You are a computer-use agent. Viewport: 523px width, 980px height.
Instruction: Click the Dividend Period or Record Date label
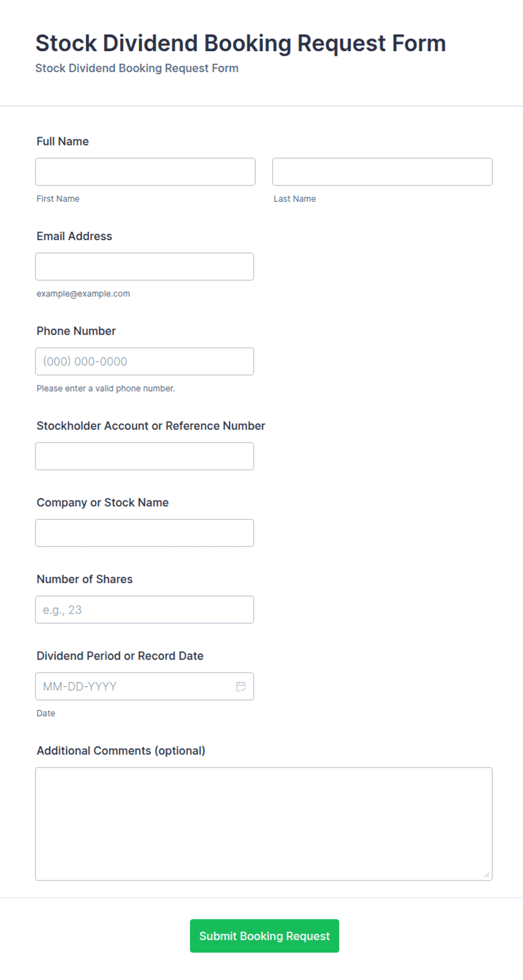pyautogui.click(x=120, y=656)
